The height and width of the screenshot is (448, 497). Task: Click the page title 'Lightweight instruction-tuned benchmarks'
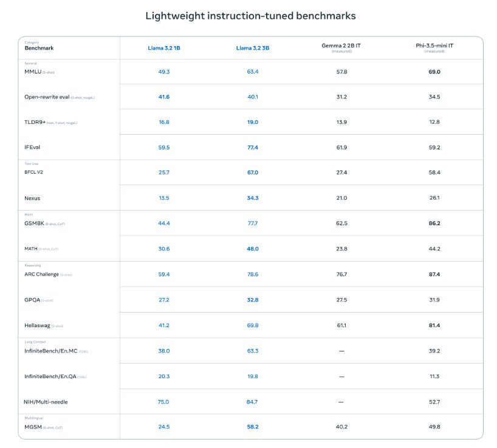point(250,16)
